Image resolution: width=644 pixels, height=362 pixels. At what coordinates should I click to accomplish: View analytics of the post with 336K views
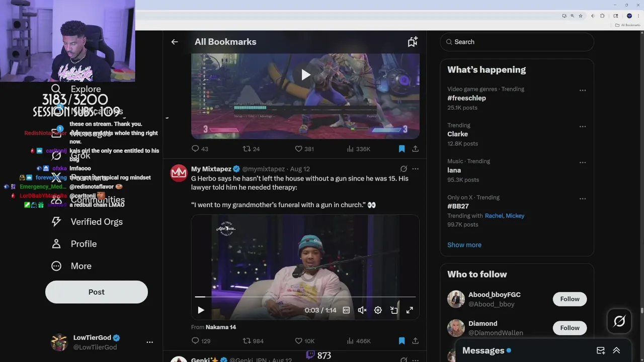tap(358, 149)
